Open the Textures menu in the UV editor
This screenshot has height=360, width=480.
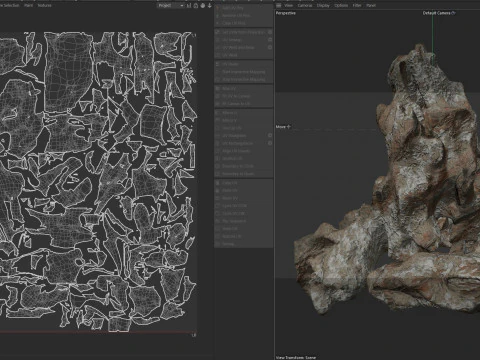[44, 5]
